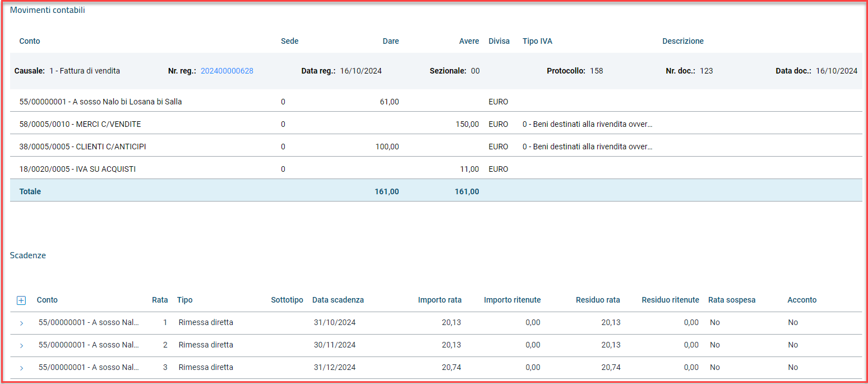Expand the rata 3 row due 31/12/2024
This screenshot has width=868, height=384.
[x=21, y=368]
